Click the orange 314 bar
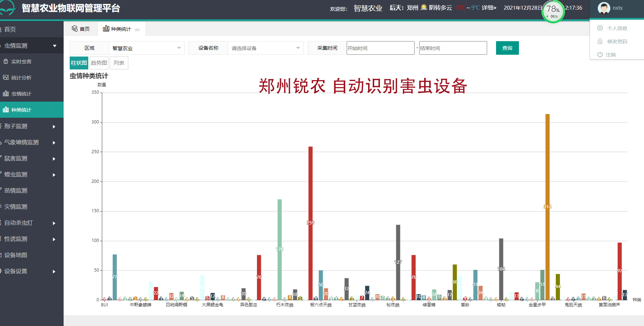The width and height of the screenshot is (644, 326). (548, 207)
